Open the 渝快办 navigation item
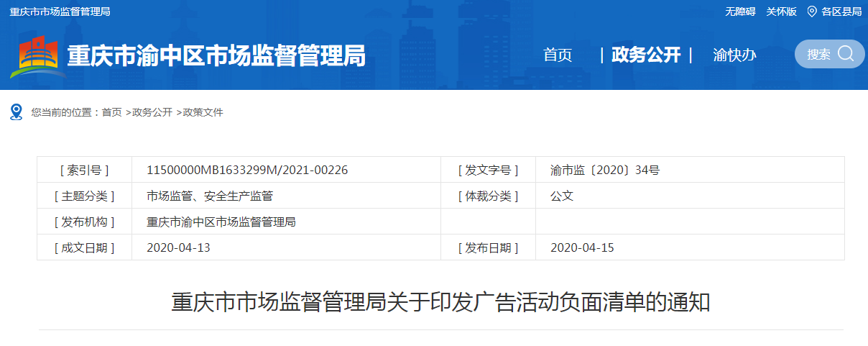The image size is (868, 346). click(x=734, y=55)
